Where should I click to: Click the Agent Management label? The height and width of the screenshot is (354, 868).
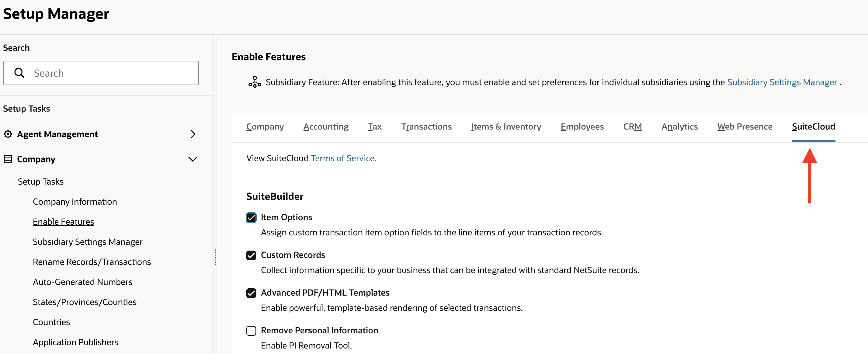[57, 134]
